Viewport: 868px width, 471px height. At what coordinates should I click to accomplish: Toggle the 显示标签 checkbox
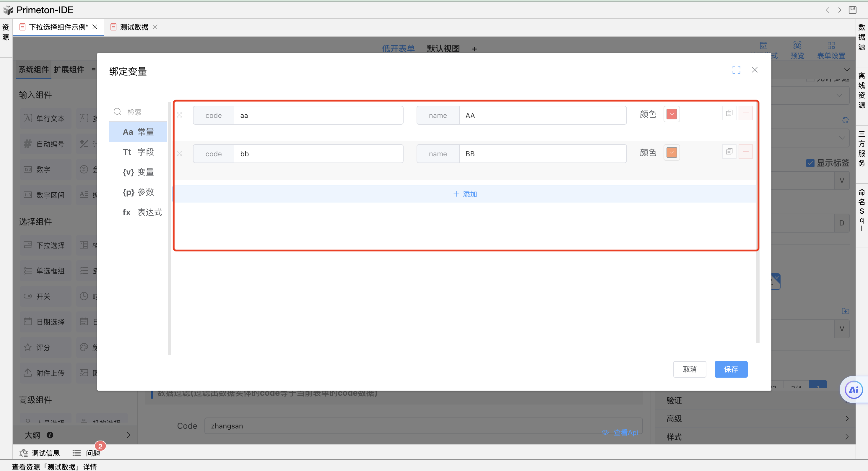(810, 163)
